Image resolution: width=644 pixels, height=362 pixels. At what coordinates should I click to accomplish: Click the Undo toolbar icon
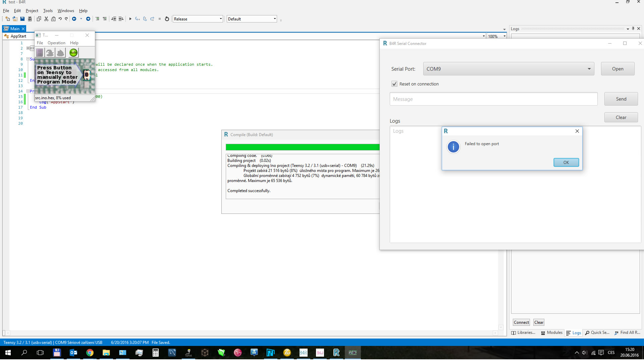point(60,19)
